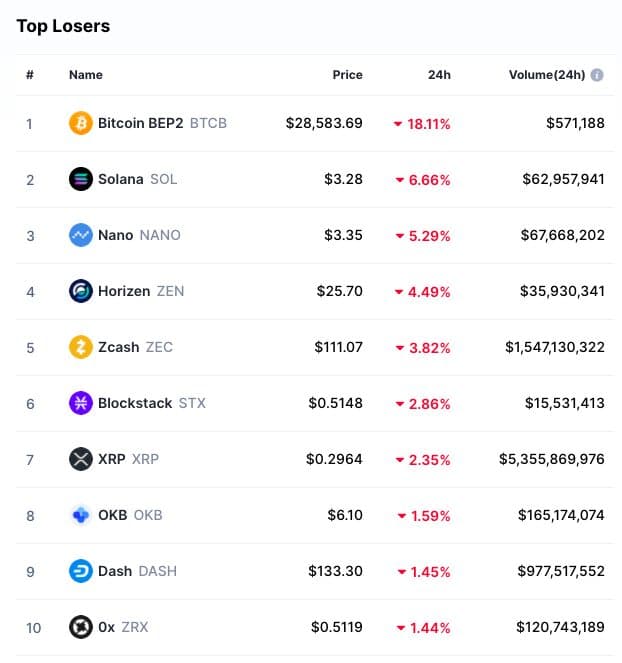The image size is (622, 663).
Task: Click the 0x coin icon
Action: 81,628
